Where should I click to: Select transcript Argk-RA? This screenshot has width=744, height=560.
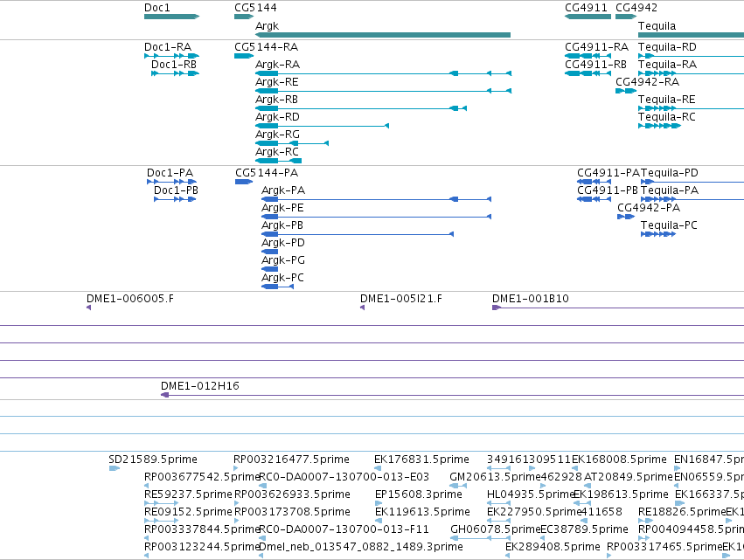point(277,65)
